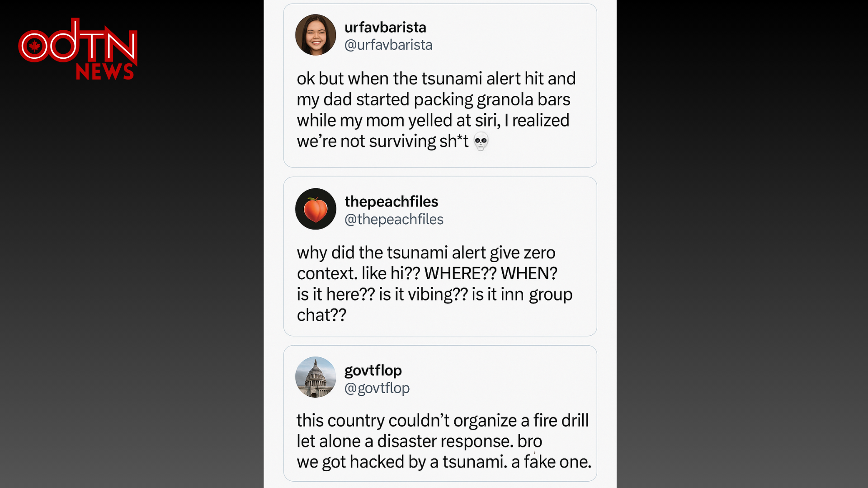The image size is (868, 488).
Task: Open the thepeachfiles display name
Action: tap(391, 202)
